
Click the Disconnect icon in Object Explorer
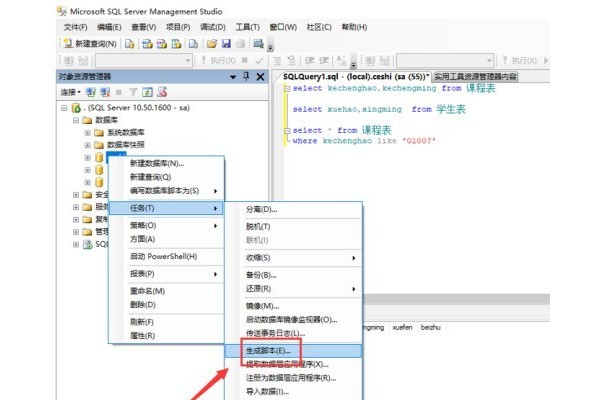point(105,92)
